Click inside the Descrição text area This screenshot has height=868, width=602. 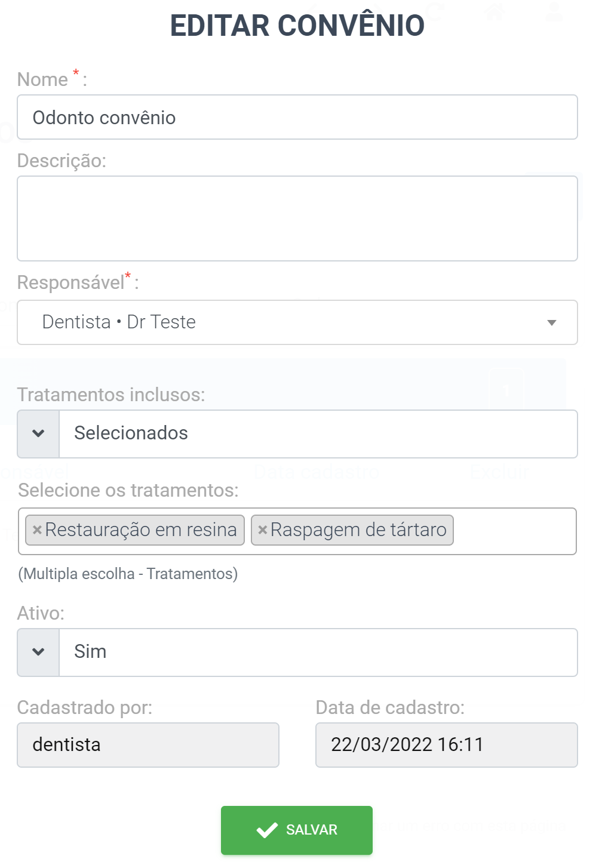(297, 218)
